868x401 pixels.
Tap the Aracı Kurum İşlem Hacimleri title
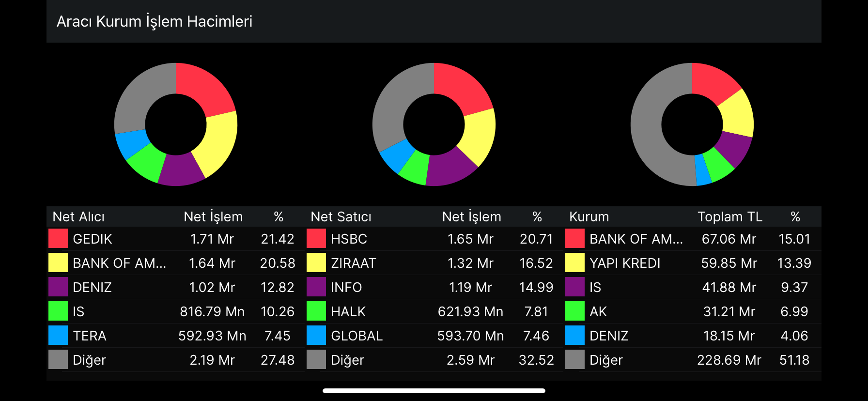click(155, 21)
